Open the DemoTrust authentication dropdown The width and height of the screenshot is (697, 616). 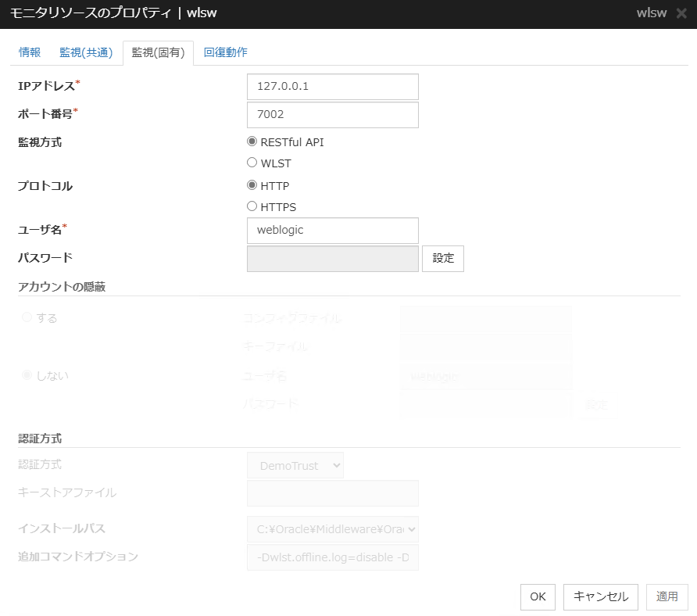click(x=295, y=464)
